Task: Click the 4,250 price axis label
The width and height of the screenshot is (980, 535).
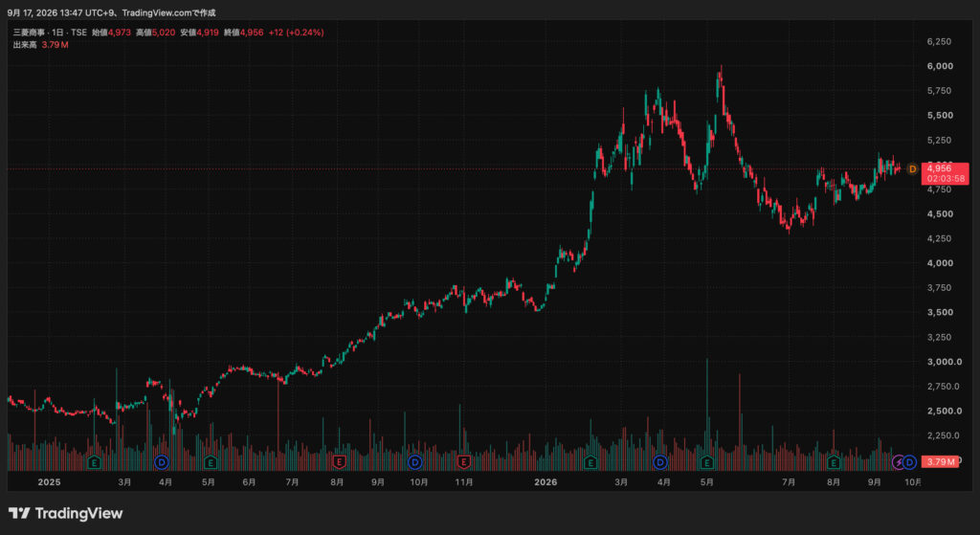Action: (939, 238)
